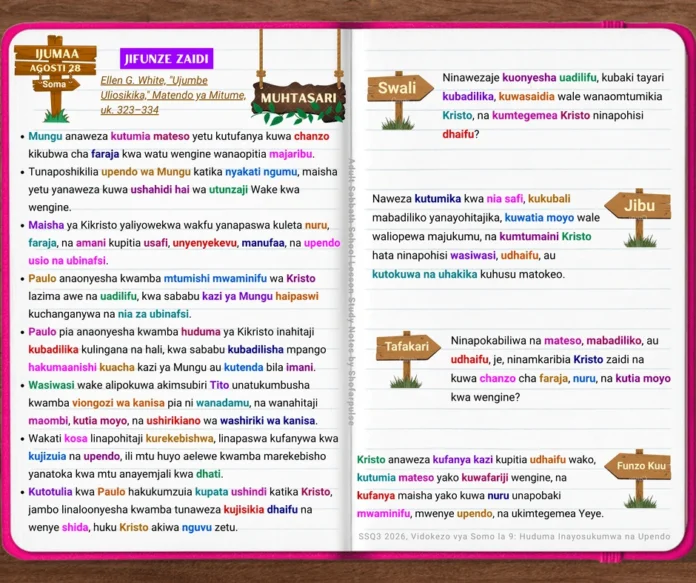Click 'nia safi' in the Jibu answer

pos(505,198)
